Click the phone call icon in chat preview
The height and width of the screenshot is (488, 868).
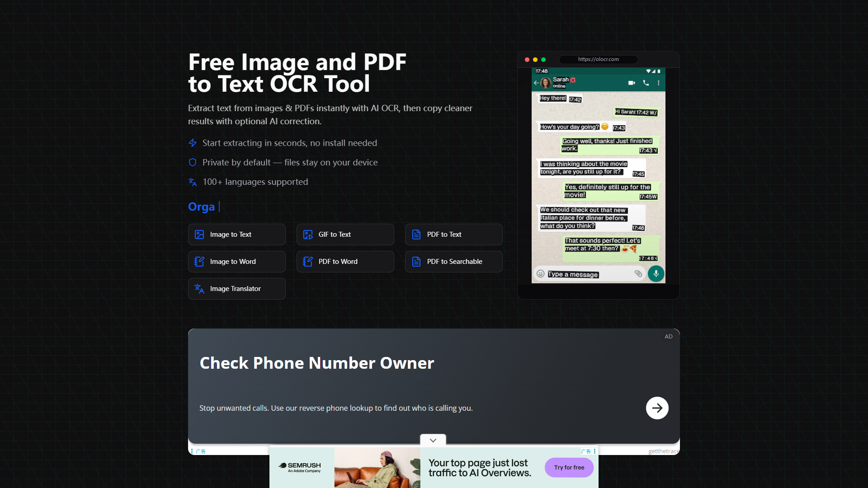tap(646, 83)
